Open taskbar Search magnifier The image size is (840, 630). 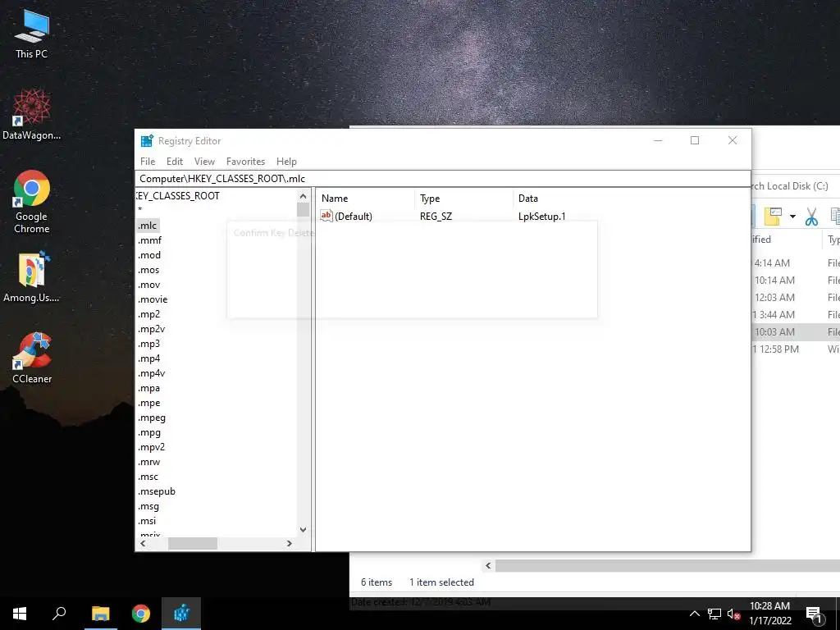[59, 614]
